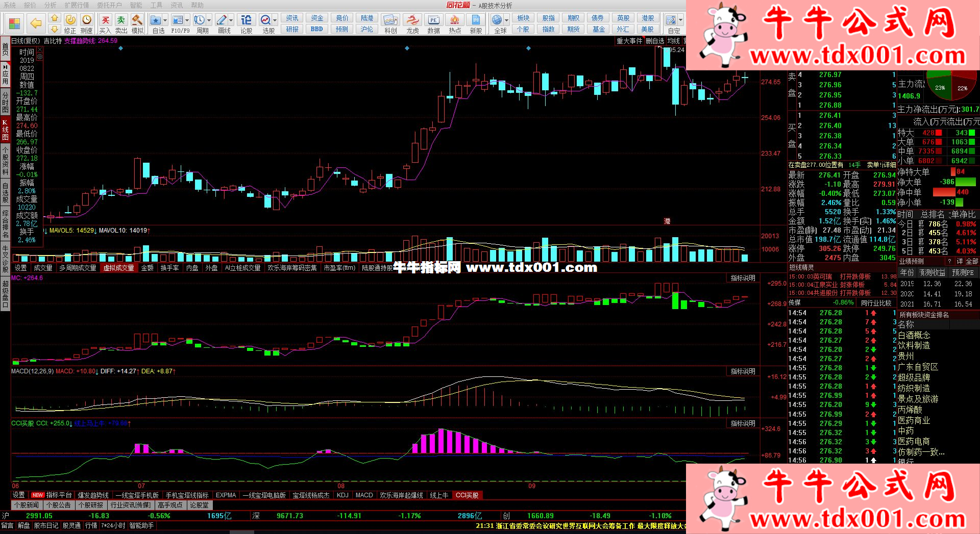980x534 pixels.
Task: Go back with the yellow left arrow
Action: point(36,23)
